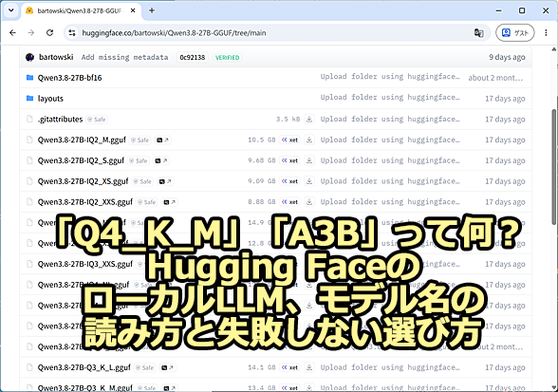This screenshot has width=558, height=392.
Task: Click Safe badge on .gitattributes
Action: click(97, 120)
